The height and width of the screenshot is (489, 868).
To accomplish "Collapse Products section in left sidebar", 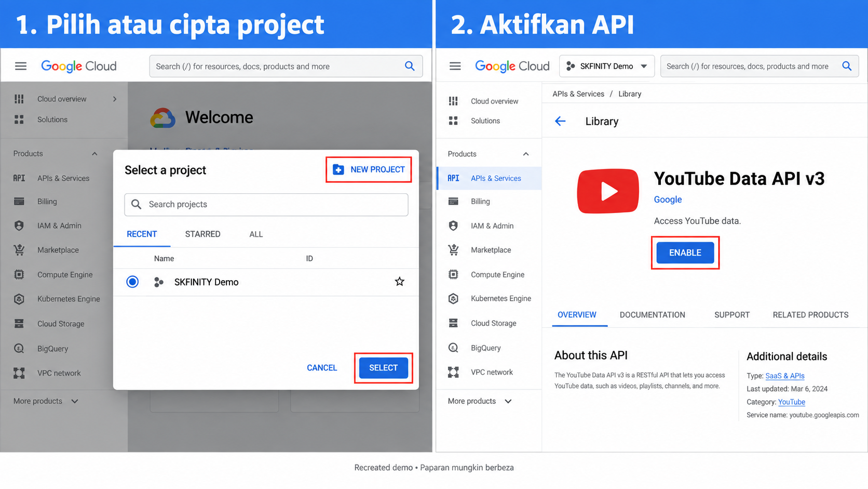I will [x=94, y=154].
